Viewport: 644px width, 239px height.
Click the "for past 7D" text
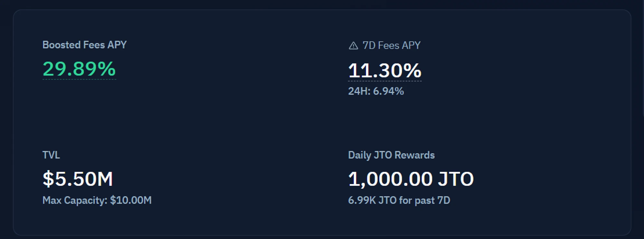[424, 200]
